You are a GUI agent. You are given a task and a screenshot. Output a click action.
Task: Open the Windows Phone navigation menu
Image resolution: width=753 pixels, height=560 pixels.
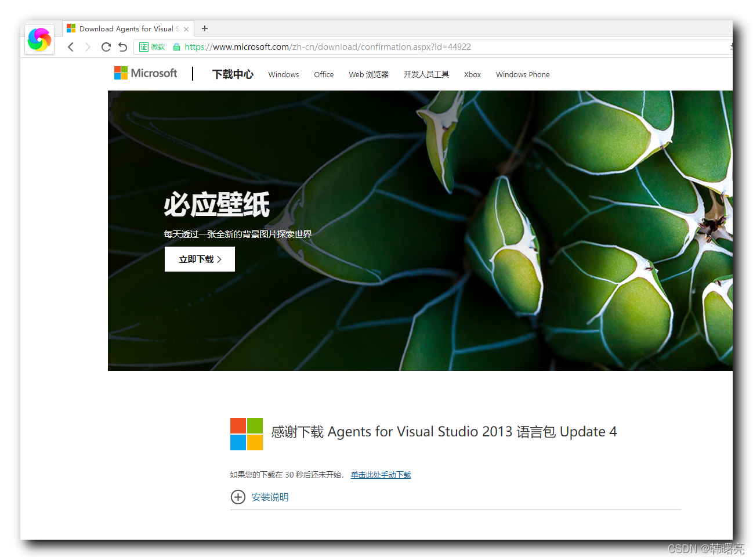(x=523, y=75)
